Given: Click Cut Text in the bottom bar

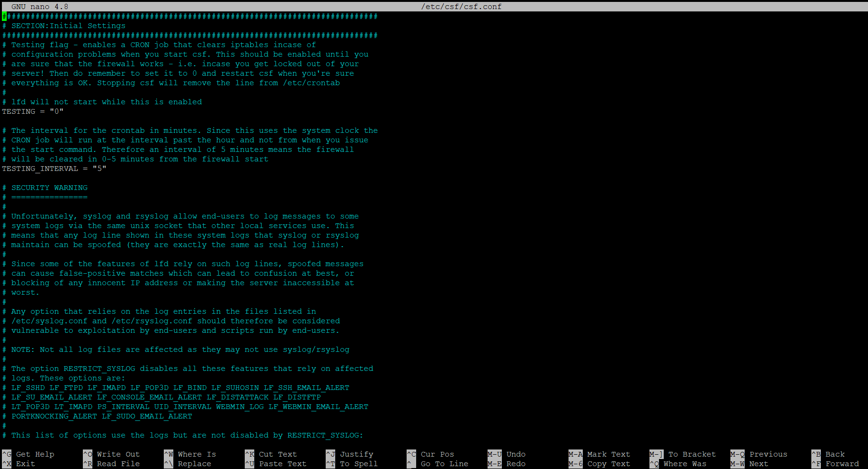Looking at the screenshot, I should [278, 454].
